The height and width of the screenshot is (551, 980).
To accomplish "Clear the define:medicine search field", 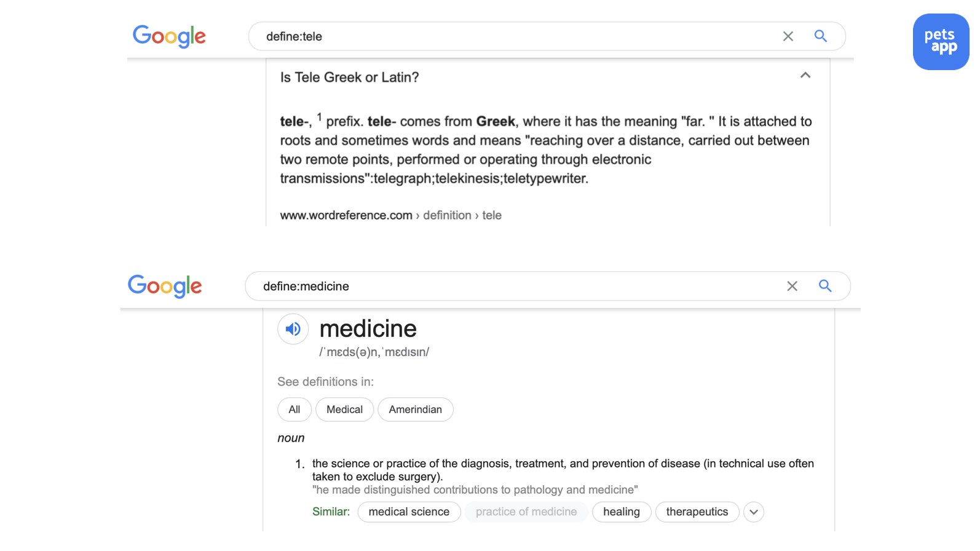I will [792, 286].
